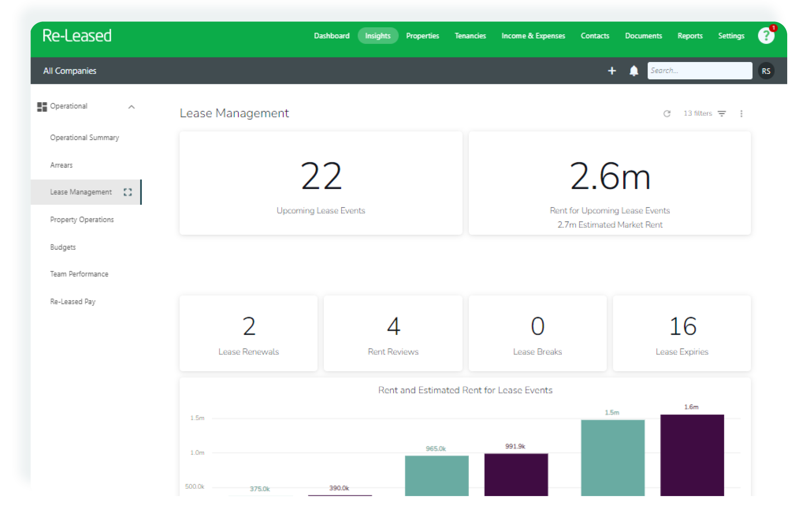Open the Tenancies menu
This screenshot has height=525, width=812.
click(470, 36)
